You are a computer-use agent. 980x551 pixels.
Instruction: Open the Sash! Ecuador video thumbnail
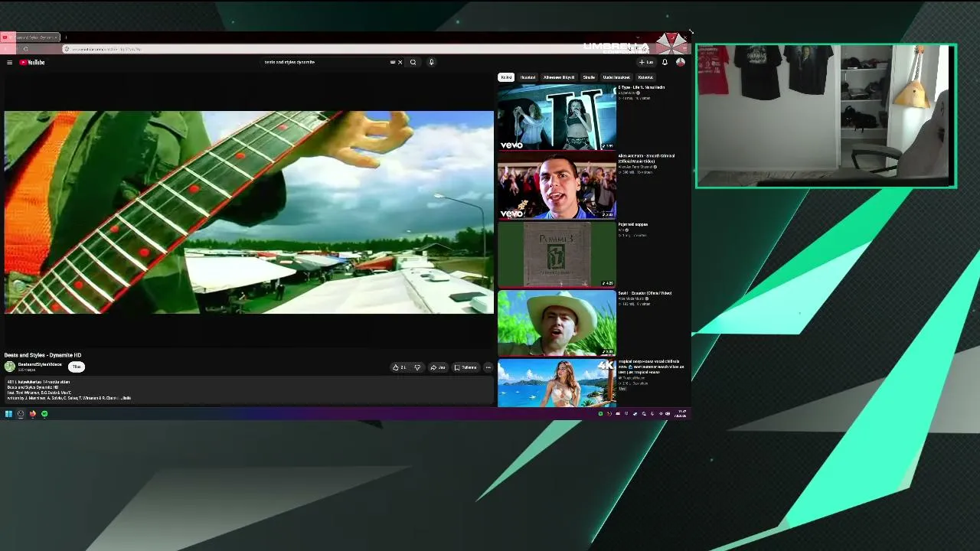click(x=557, y=323)
